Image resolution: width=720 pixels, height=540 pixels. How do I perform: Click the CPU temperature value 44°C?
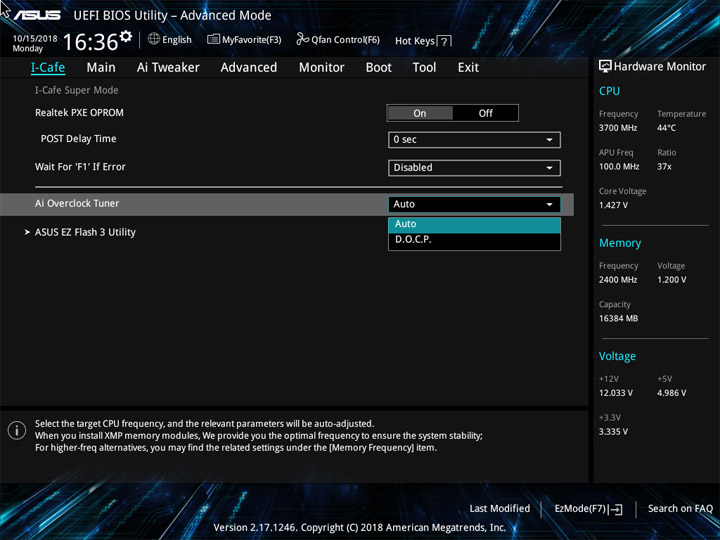click(x=666, y=128)
